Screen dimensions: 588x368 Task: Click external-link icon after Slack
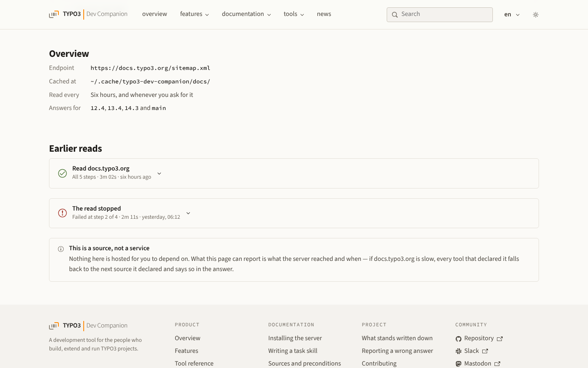[x=485, y=351]
